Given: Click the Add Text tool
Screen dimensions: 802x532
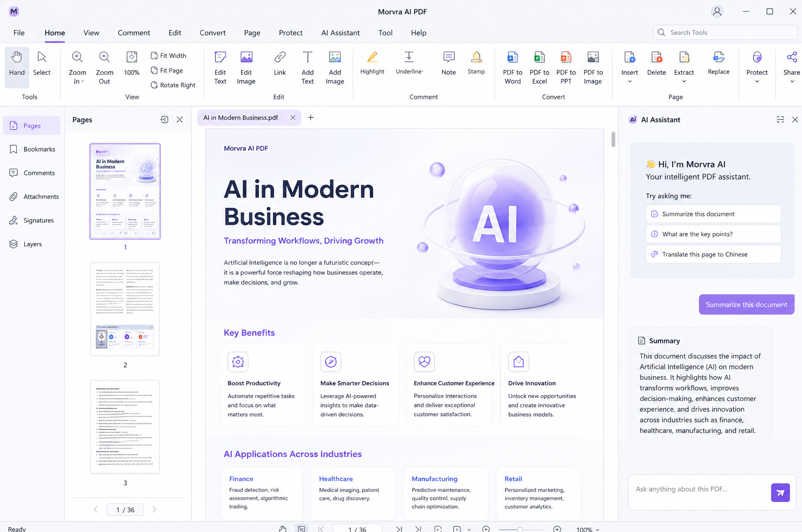Looking at the screenshot, I should coord(307,67).
